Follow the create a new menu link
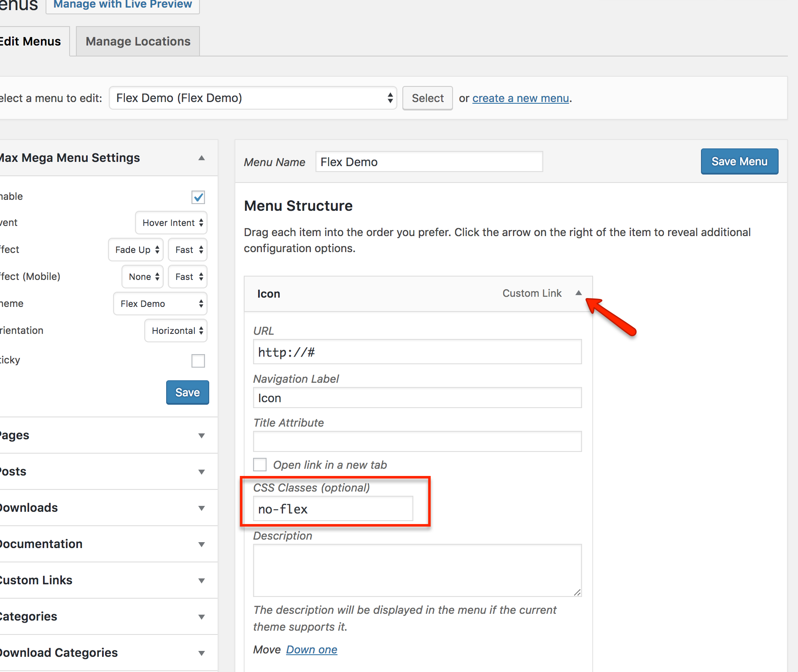The height and width of the screenshot is (672, 798). coord(520,98)
